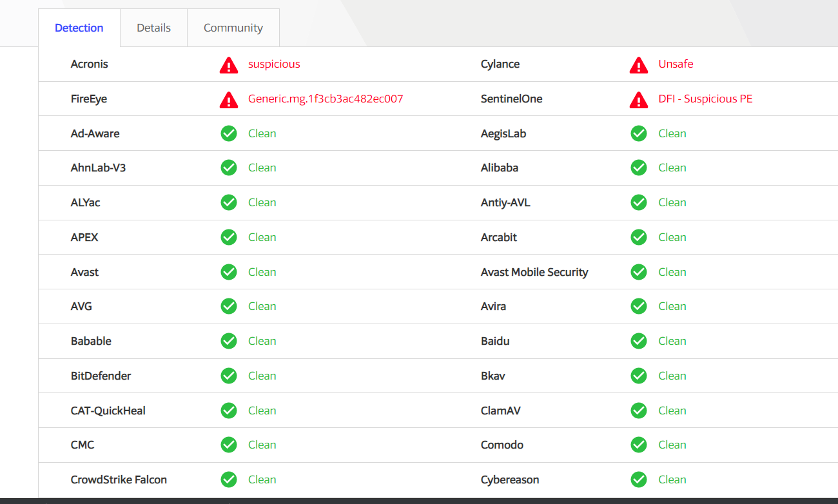Click the warning icon next to FireEye
838x504 pixels.
click(x=229, y=99)
